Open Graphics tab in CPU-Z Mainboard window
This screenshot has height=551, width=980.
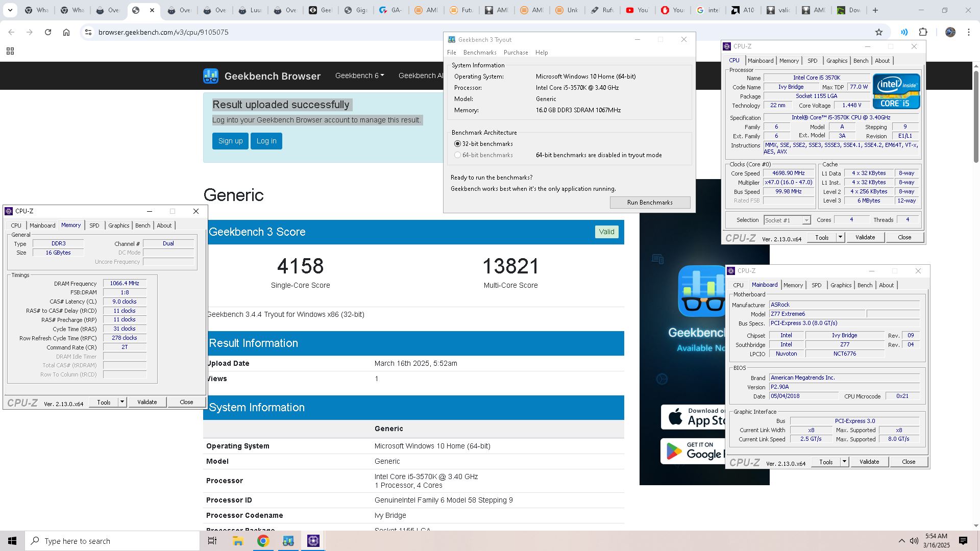click(841, 285)
